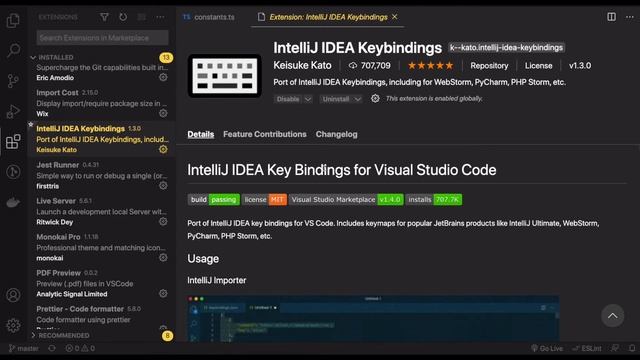Viewport: 640px width, 360px height.
Task: Click the license MIT badge
Action: [264, 200]
